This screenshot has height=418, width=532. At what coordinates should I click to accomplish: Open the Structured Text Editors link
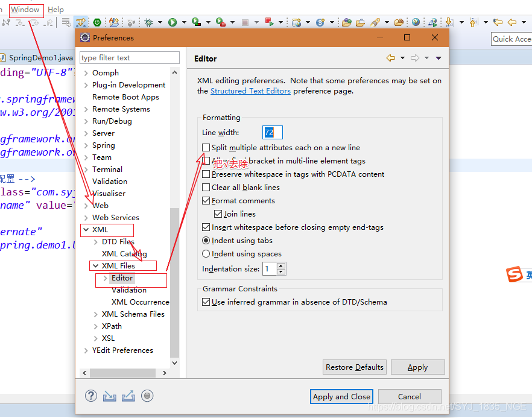pos(250,91)
